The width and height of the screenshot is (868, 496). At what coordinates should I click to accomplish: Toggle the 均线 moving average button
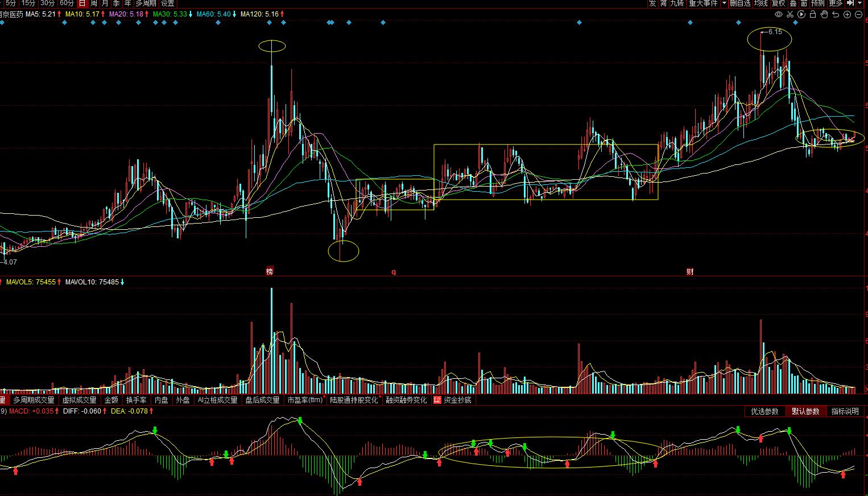(x=761, y=3)
